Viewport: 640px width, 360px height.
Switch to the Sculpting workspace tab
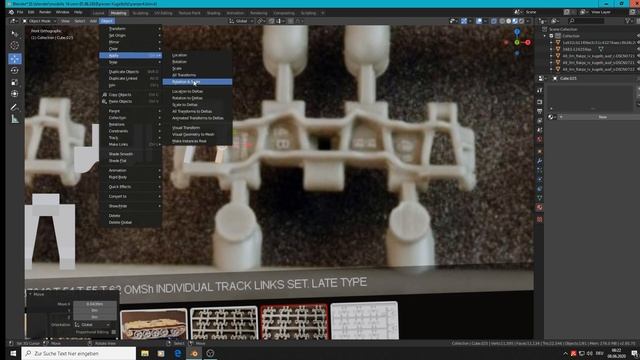tap(140, 13)
